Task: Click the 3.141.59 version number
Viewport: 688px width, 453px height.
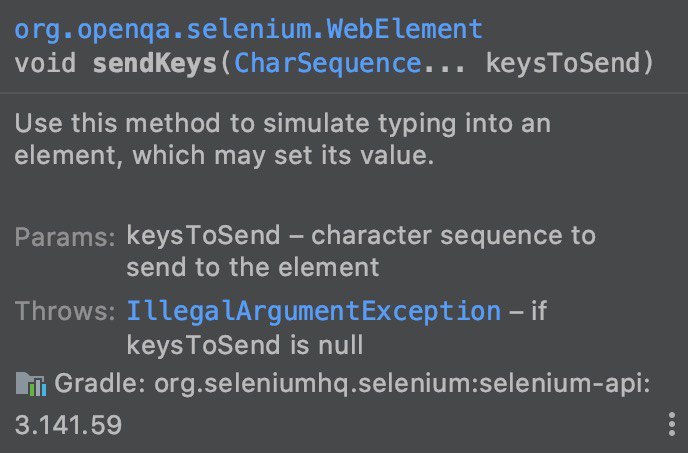Action: click(68, 425)
